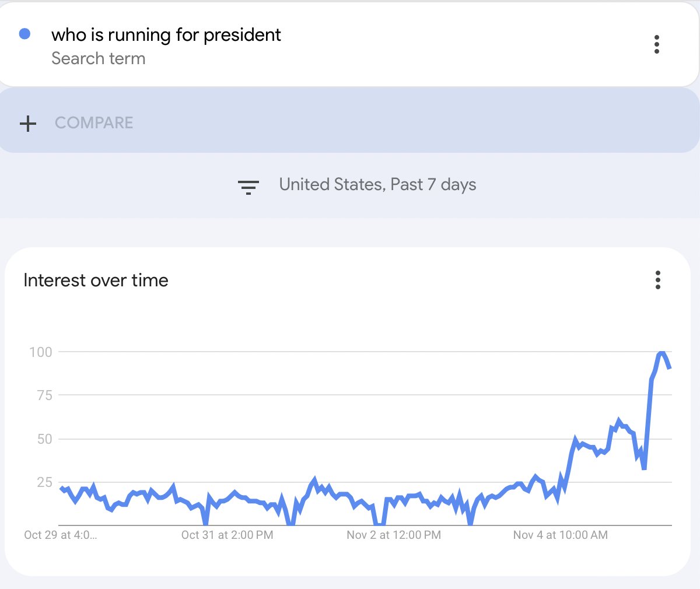Open the search term card's three-dot menu

[657, 44]
